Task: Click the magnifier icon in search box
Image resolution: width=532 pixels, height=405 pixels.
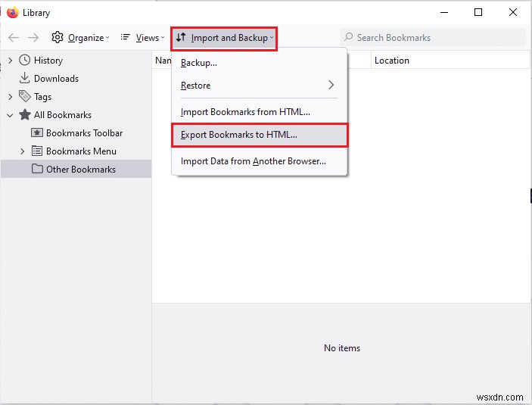Action: (x=348, y=37)
